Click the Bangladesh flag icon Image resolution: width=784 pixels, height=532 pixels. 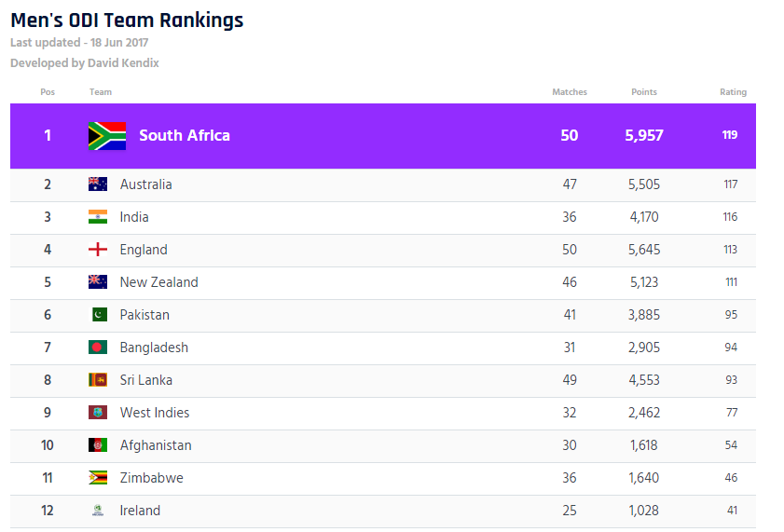(98, 348)
